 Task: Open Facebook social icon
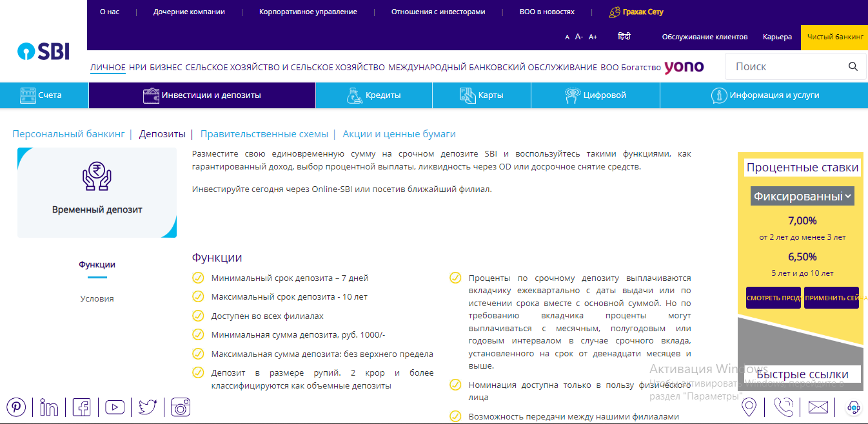pyautogui.click(x=82, y=407)
